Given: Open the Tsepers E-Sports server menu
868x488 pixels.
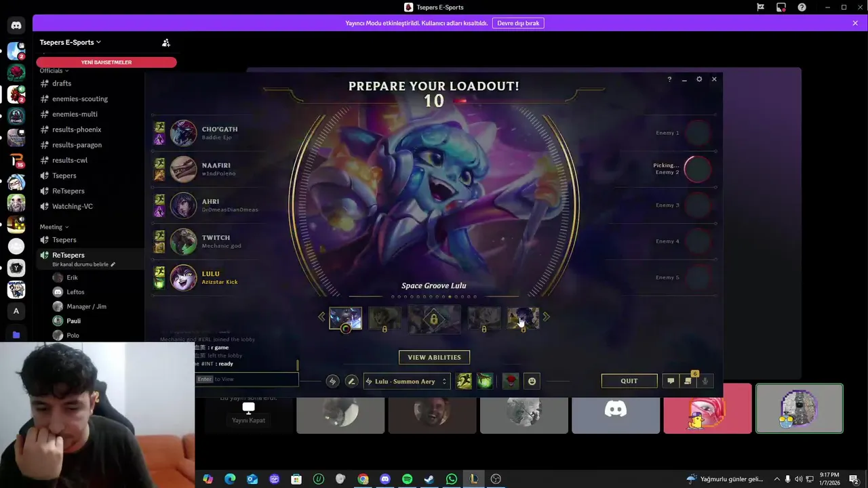Looking at the screenshot, I should click(70, 42).
